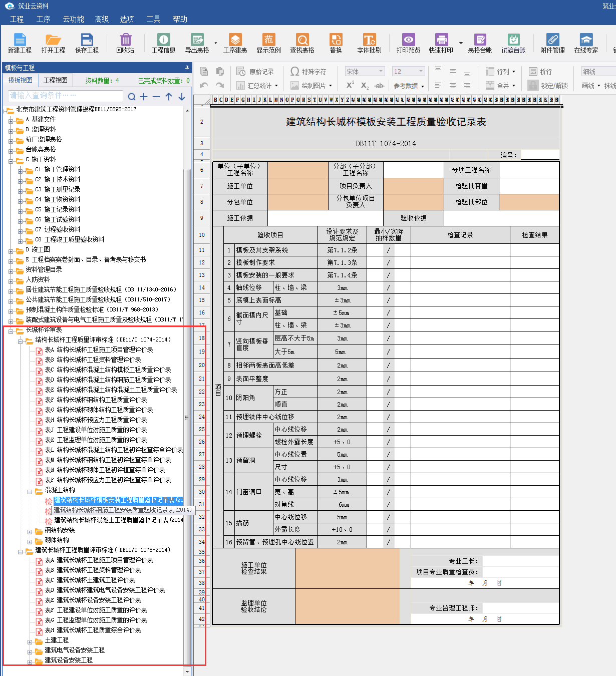Open the 帮助 menu
This screenshot has width=616, height=676.
[x=180, y=19]
